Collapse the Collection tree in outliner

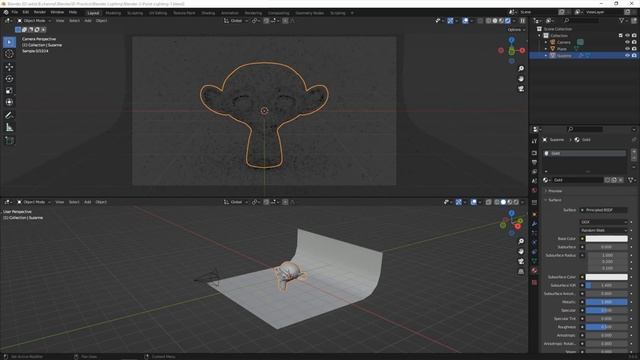pos(540,36)
